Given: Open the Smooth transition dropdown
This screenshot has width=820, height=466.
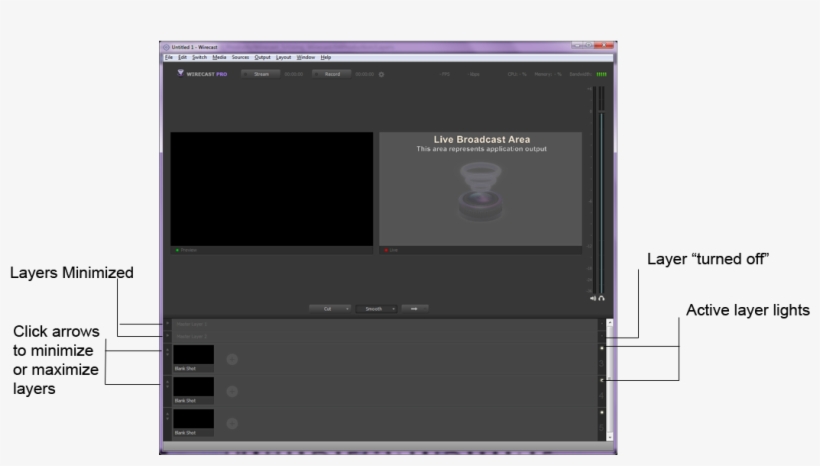Looking at the screenshot, I should click(377, 308).
